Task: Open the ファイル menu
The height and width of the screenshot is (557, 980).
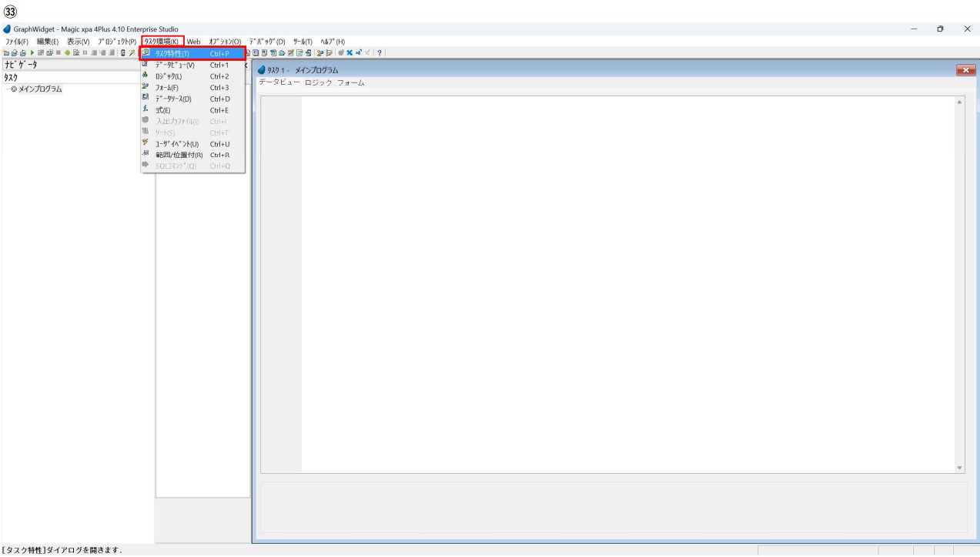Action: coord(18,41)
